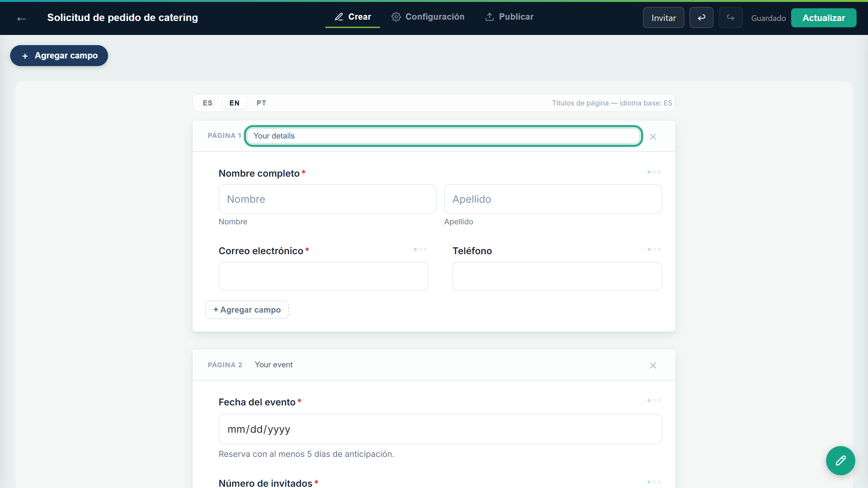Edit the Página 1 title field

click(x=443, y=136)
